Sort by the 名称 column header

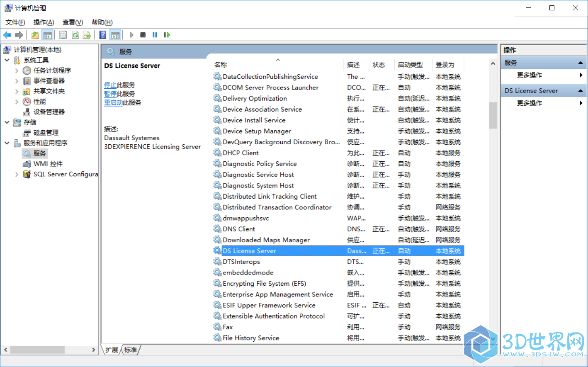277,65
